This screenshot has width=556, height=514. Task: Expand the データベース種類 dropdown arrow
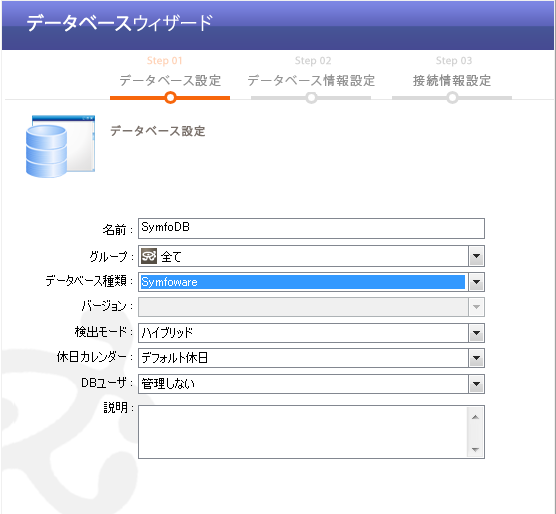(476, 282)
